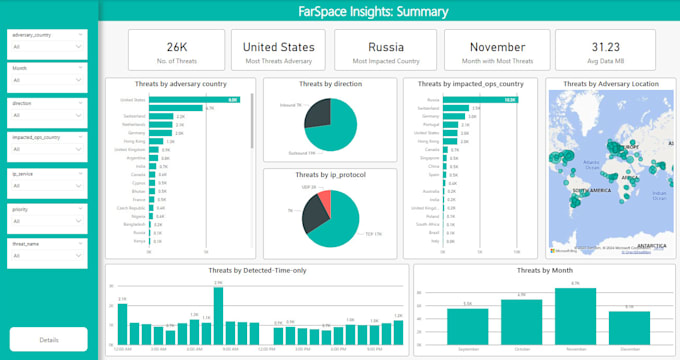Click the 4.7K unlabeled bar in adversary country chart
680x360 pixels.
pos(176,108)
